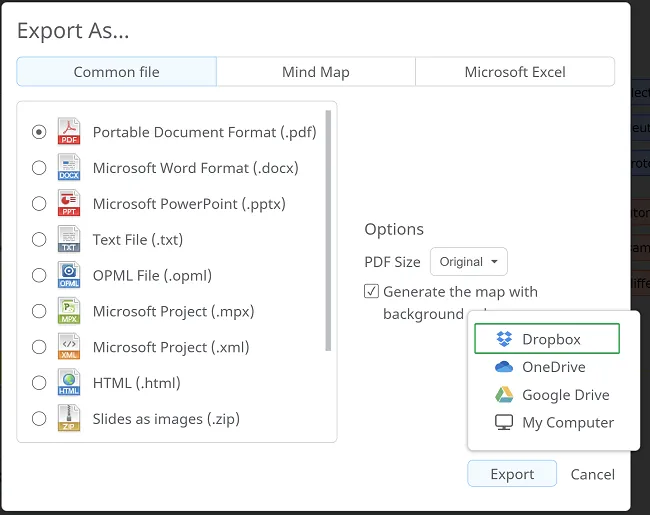Select OneDrive in the destination menu
The image size is (650, 515).
[553, 367]
